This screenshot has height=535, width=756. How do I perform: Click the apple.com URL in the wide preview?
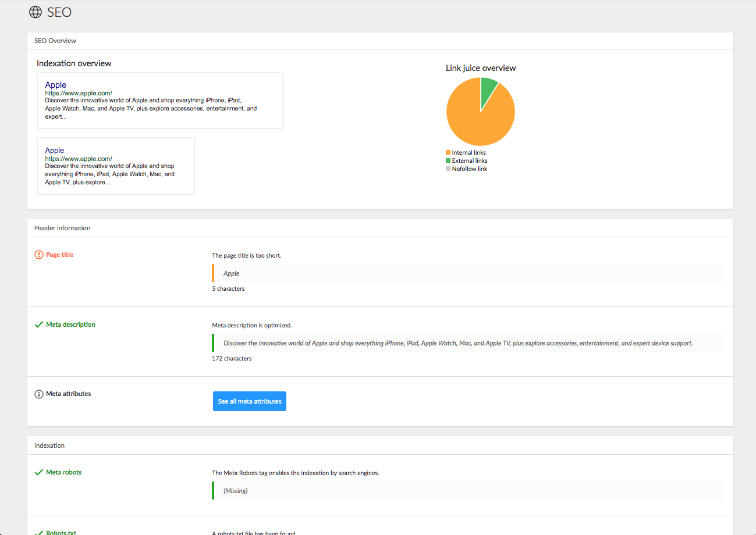79,93
